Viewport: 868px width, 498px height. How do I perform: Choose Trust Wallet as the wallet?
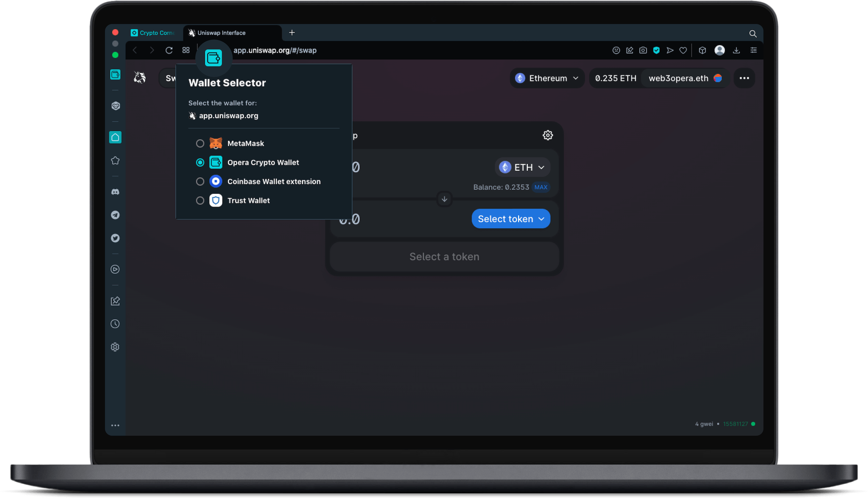[x=200, y=201]
